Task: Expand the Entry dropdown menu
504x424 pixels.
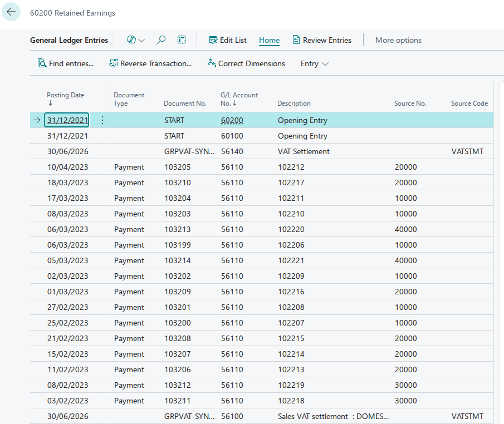Action: (314, 63)
